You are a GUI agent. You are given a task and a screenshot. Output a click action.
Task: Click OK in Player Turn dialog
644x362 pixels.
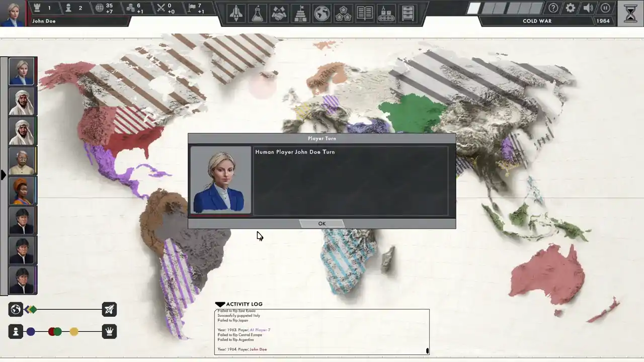point(322,224)
